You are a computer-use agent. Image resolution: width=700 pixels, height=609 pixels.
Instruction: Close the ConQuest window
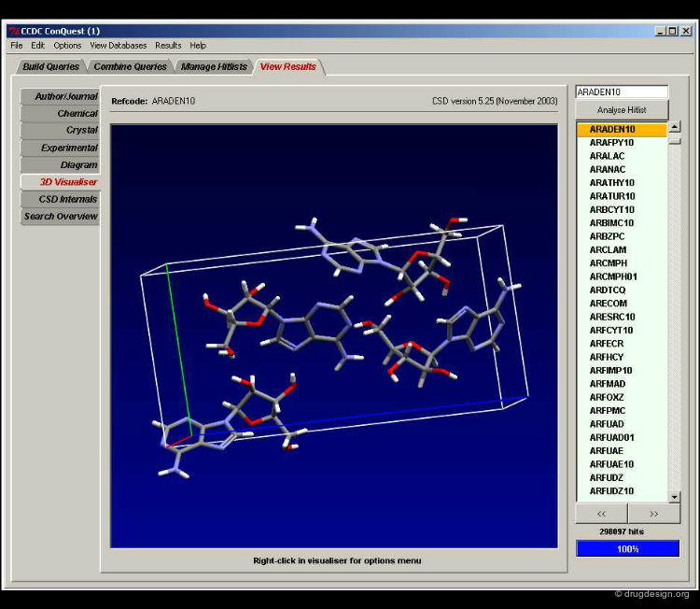pos(686,31)
